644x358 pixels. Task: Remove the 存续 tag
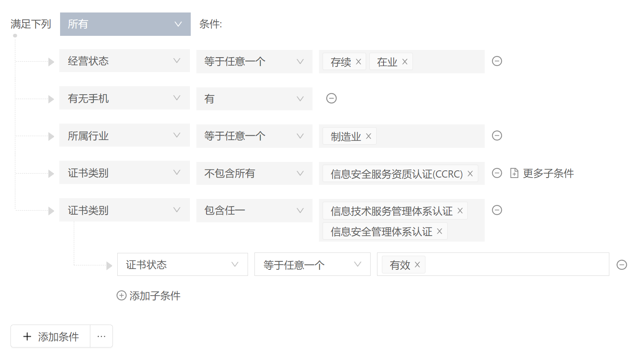358,62
